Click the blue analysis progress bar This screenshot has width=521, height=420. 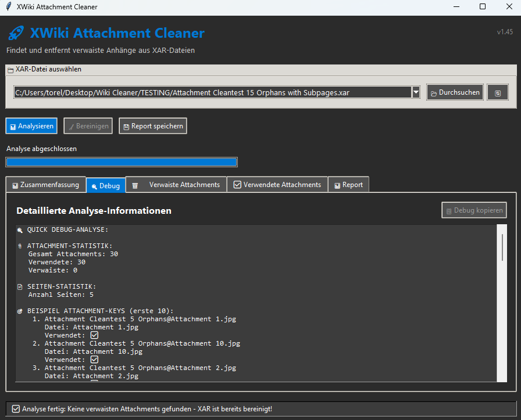(122, 162)
